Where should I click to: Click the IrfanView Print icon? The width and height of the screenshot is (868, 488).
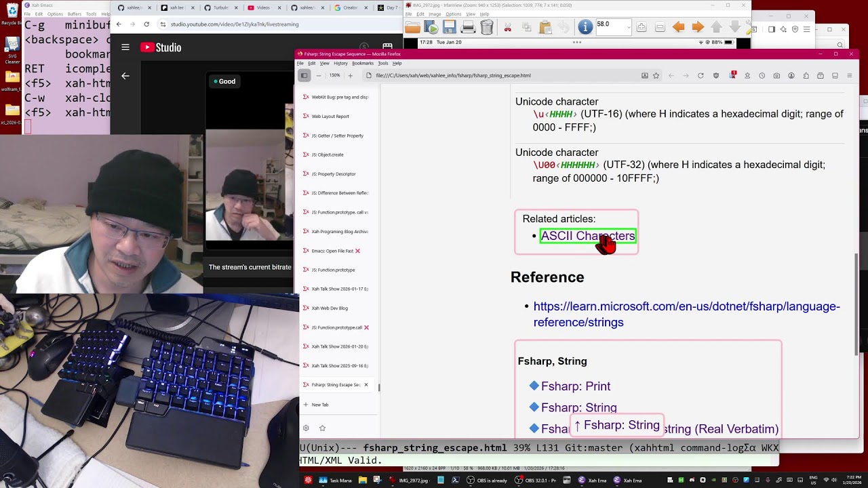pos(468,27)
